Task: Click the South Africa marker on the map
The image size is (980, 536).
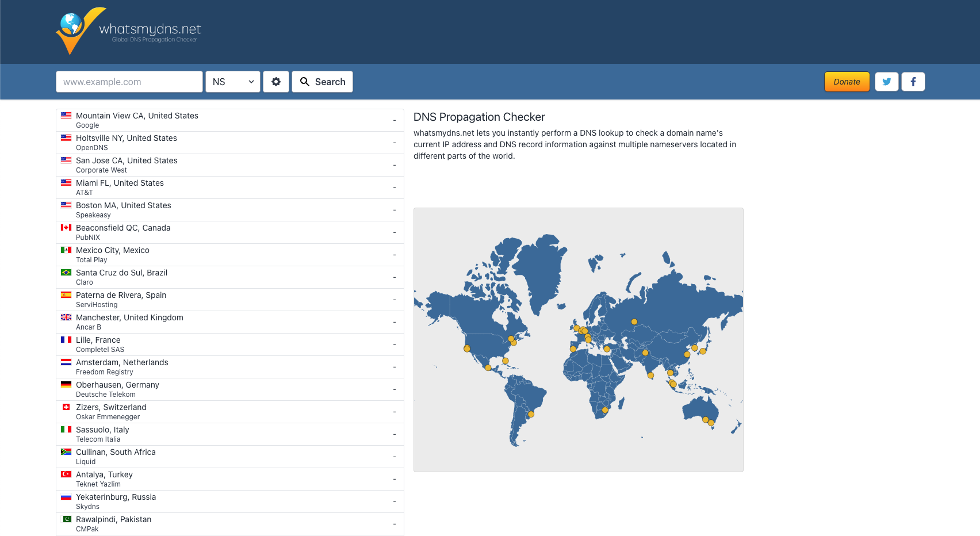Action: [604, 410]
